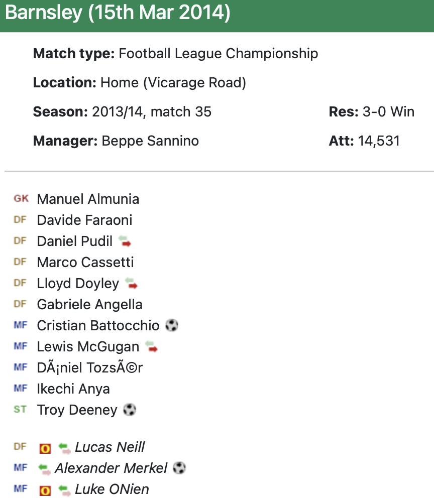Click the unused-sub icon before Luke ONien
The width and height of the screenshot is (434, 504).
[45, 490]
